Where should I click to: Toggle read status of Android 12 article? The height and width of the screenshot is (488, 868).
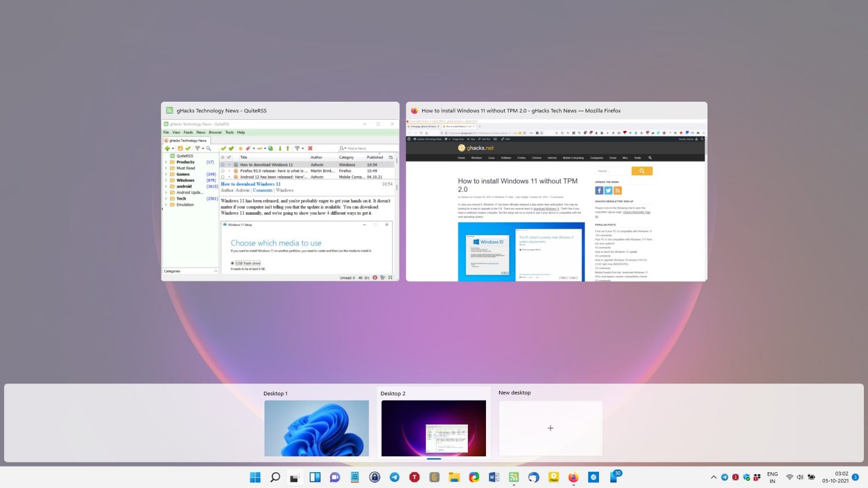pos(229,177)
